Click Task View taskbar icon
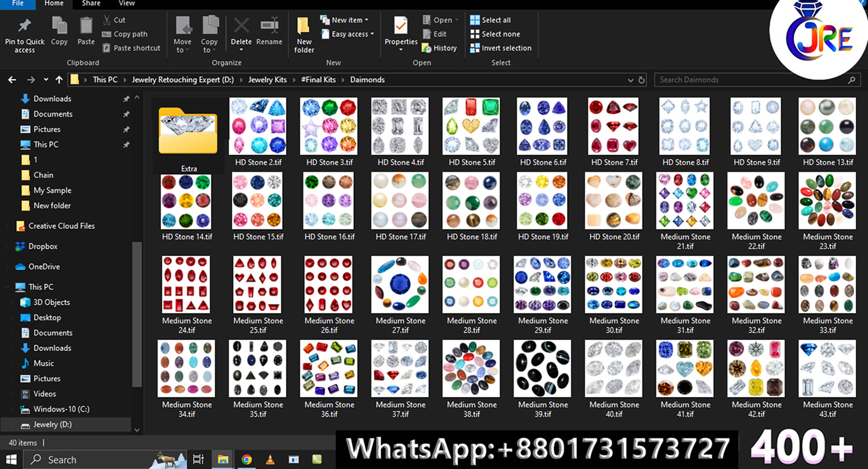 (x=198, y=460)
